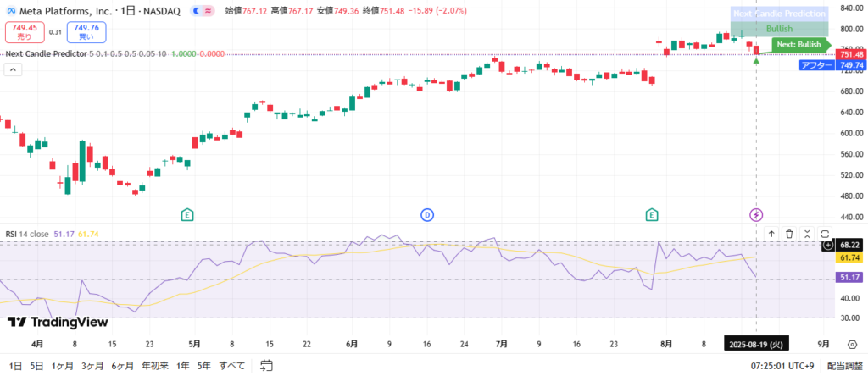This screenshot has width=868, height=376.
Task: Select the 年初来 year-to-date range
Action: 155,366
